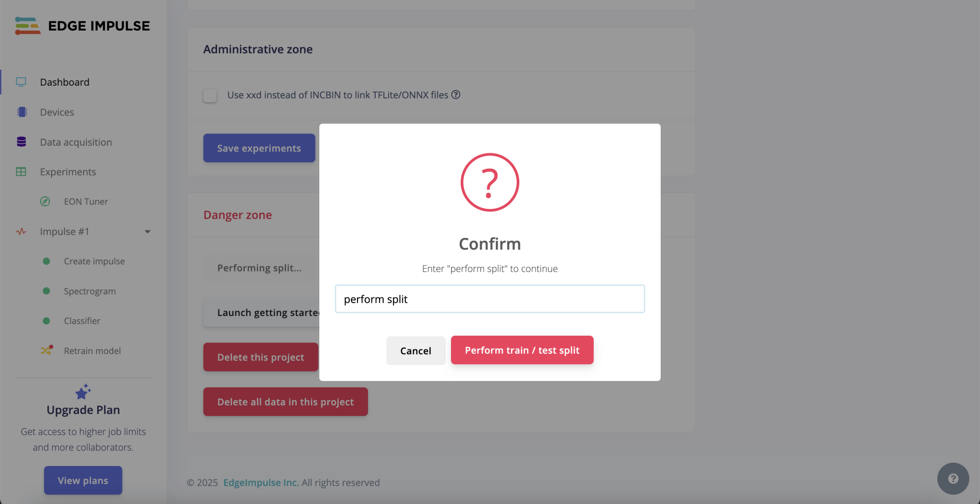Click the Dashboard monitor icon

(21, 82)
